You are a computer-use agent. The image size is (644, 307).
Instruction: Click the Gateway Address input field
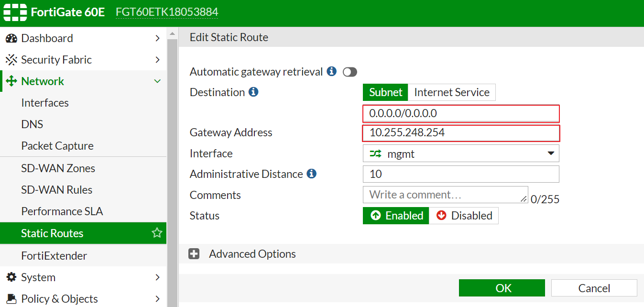[461, 133]
